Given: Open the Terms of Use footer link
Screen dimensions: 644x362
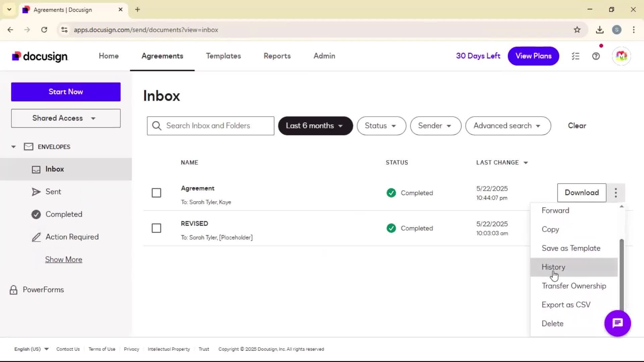Looking at the screenshot, I should pos(102,349).
